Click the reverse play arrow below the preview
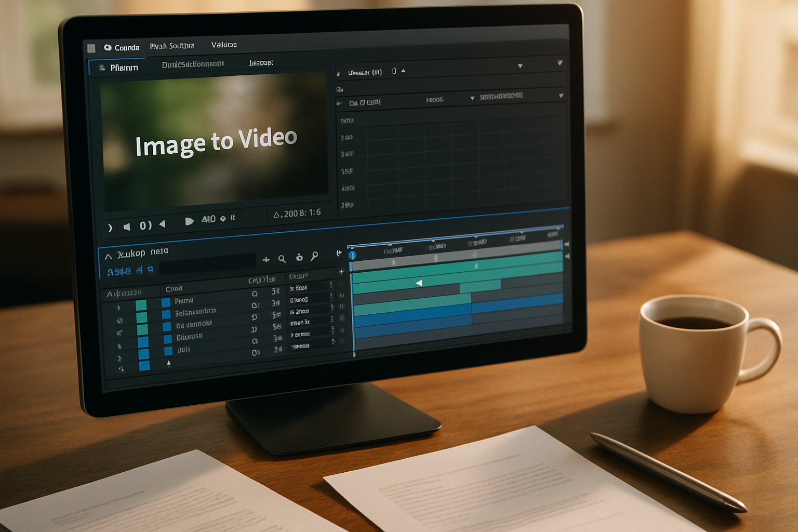Screen dimensions: 798x532 [x=163, y=224]
